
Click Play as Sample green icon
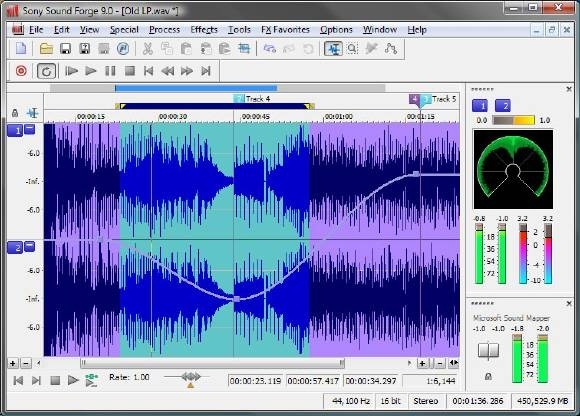[x=91, y=380]
